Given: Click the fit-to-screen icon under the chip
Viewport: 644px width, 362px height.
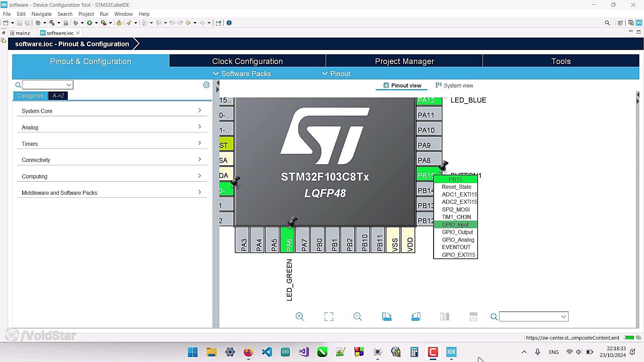Looking at the screenshot, I should 329,316.
